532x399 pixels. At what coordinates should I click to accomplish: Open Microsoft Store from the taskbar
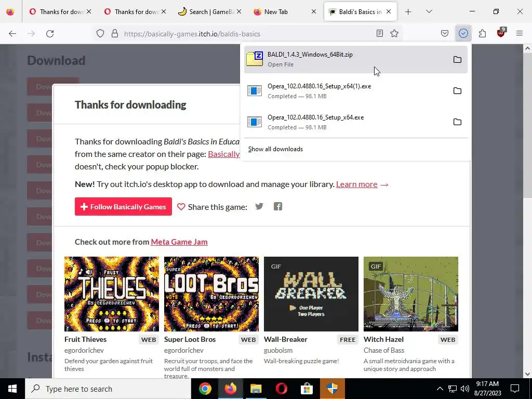pyautogui.click(x=307, y=389)
